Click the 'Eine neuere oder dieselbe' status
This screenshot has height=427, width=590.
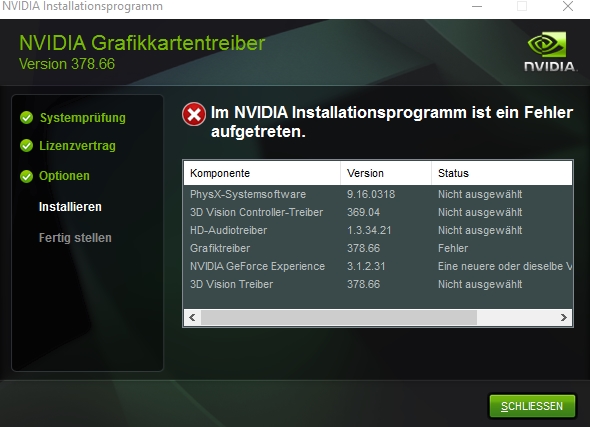click(505, 266)
